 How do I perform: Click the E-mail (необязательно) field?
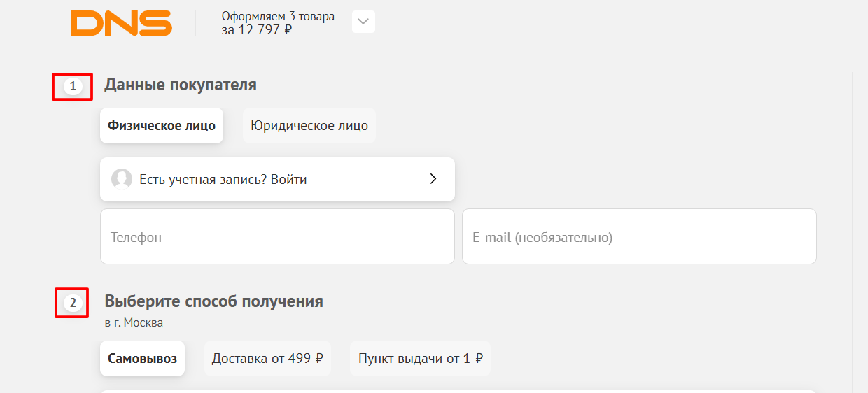[639, 236]
